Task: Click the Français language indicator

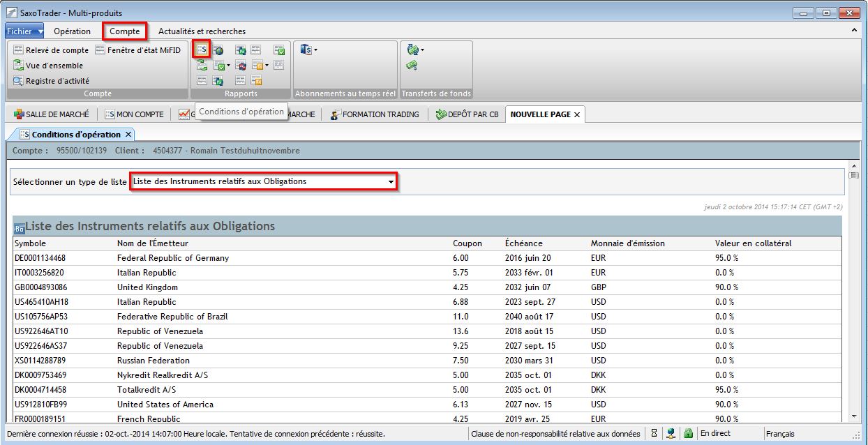Action: point(780,434)
